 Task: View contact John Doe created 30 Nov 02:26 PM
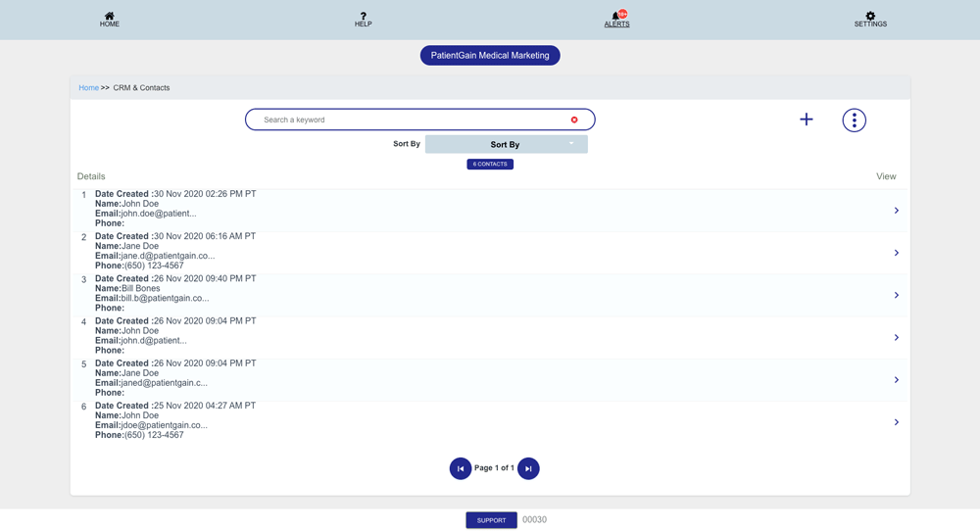tap(897, 211)
